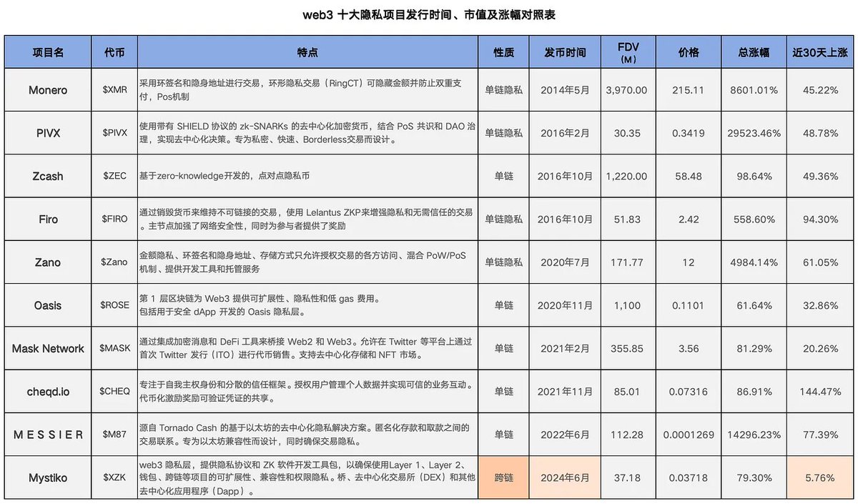Select the 171.77 FDV value

click(x=628, y=262)
